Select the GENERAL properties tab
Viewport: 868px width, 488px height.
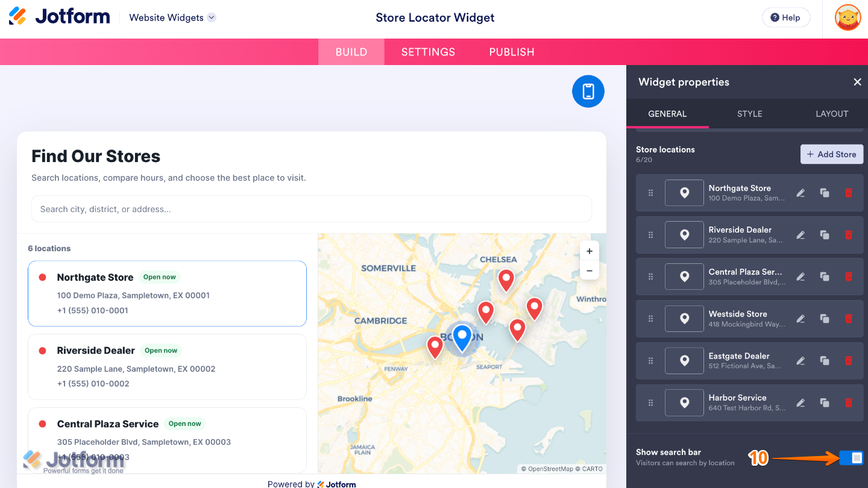667,113
